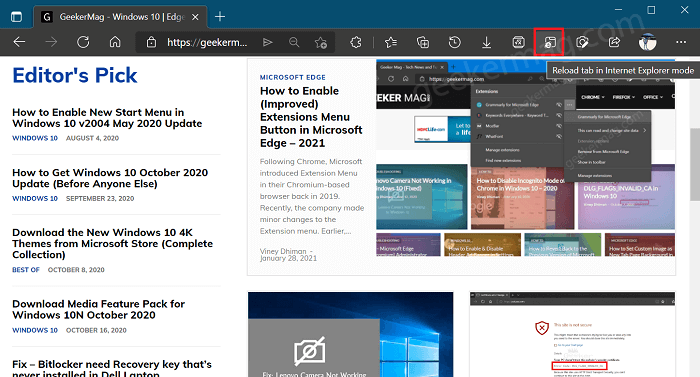Open Media Feature Pack article link
700x377 pixels.
98,309
